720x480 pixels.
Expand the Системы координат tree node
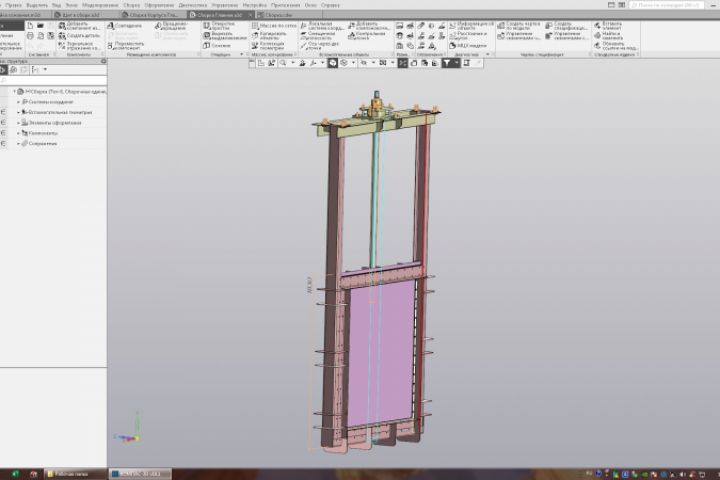point(18,102)
